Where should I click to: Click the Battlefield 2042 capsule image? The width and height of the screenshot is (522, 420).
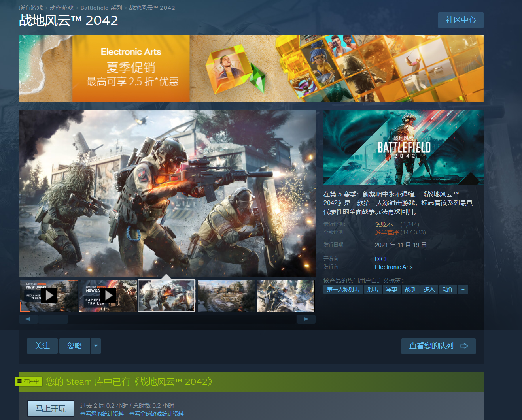[x=403, y=147]
